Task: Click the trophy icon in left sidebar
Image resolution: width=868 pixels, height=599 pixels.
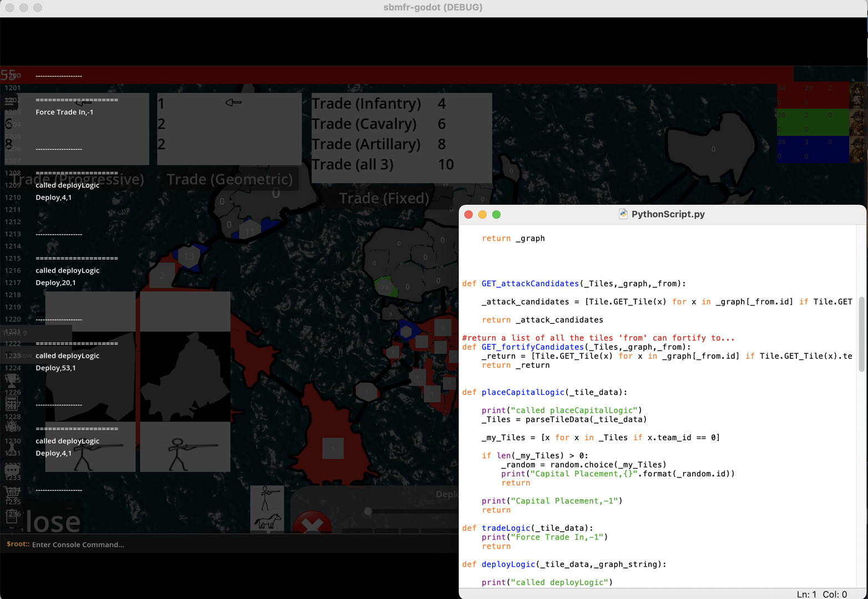Action: point(11,380)
